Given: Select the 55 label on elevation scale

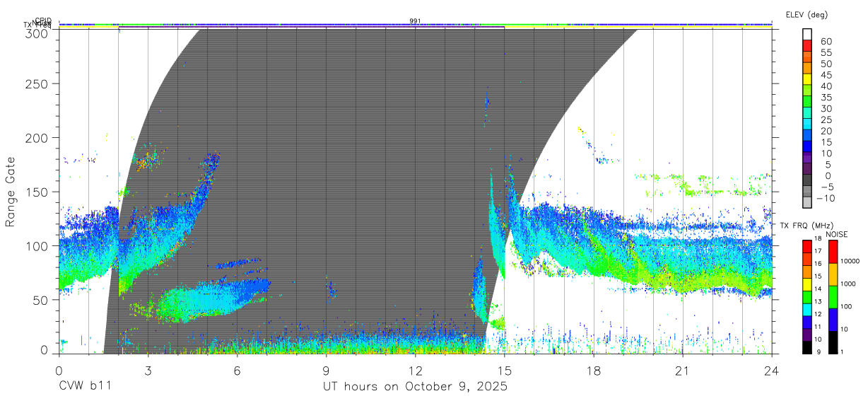Looking at the screenshot, I should tap(826, 52).
